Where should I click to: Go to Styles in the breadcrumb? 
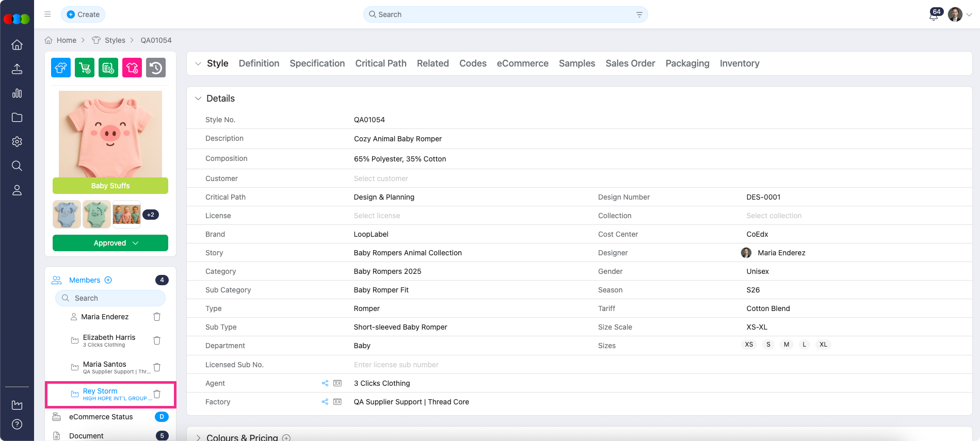tap(115, 40)
